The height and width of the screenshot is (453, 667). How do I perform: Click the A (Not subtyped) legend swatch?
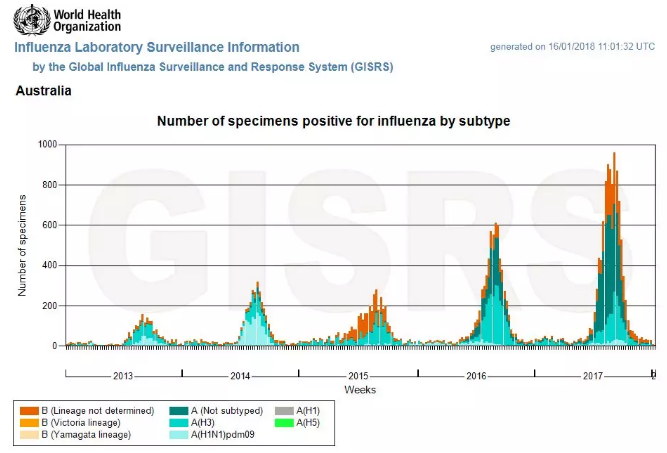click(x=179, y=410)
